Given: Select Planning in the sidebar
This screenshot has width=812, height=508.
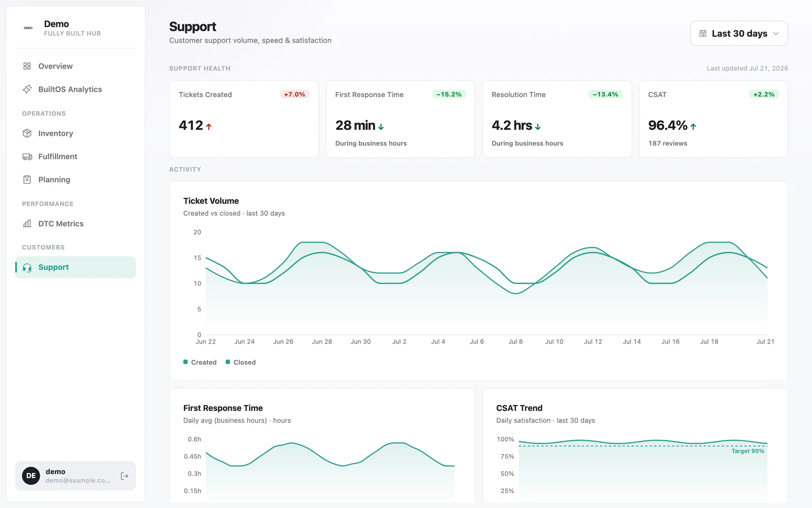Looking at the screenshot, I should click(75, 179).
